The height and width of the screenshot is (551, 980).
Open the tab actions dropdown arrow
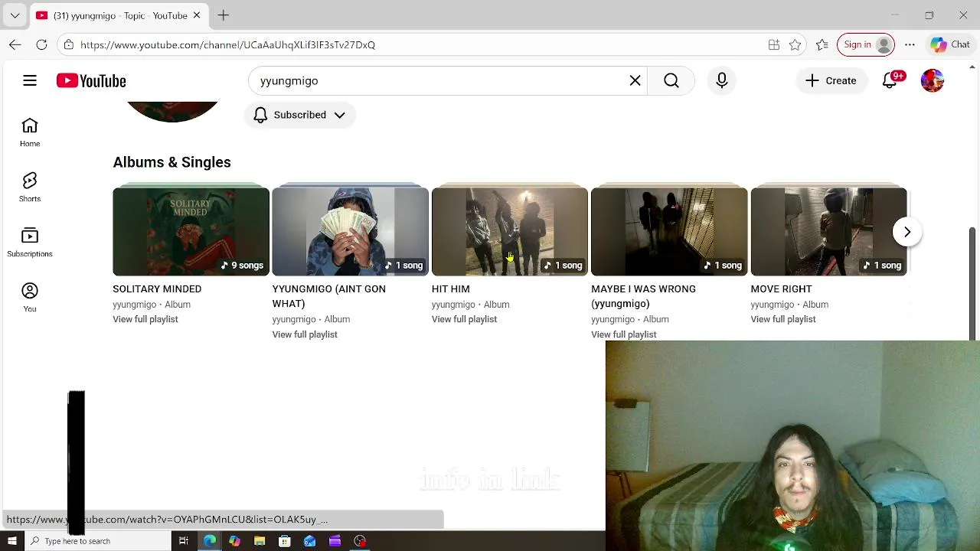pyautogui.click(x=15, y=15)
